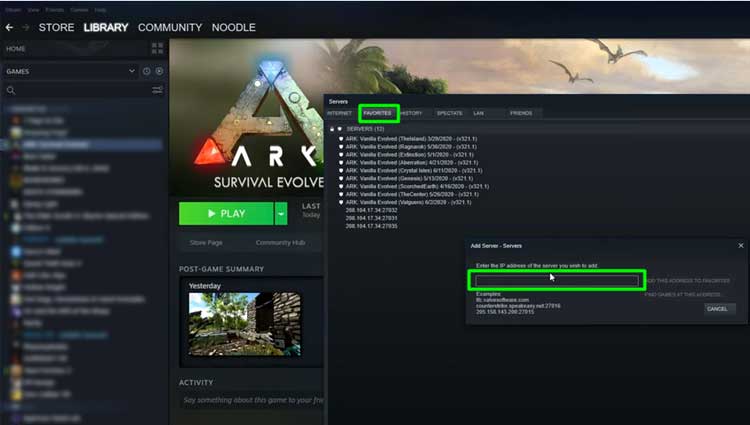Open the launch options arrow beside PLAY
Viewport: 750px width, 425px height.
(281, 213)
